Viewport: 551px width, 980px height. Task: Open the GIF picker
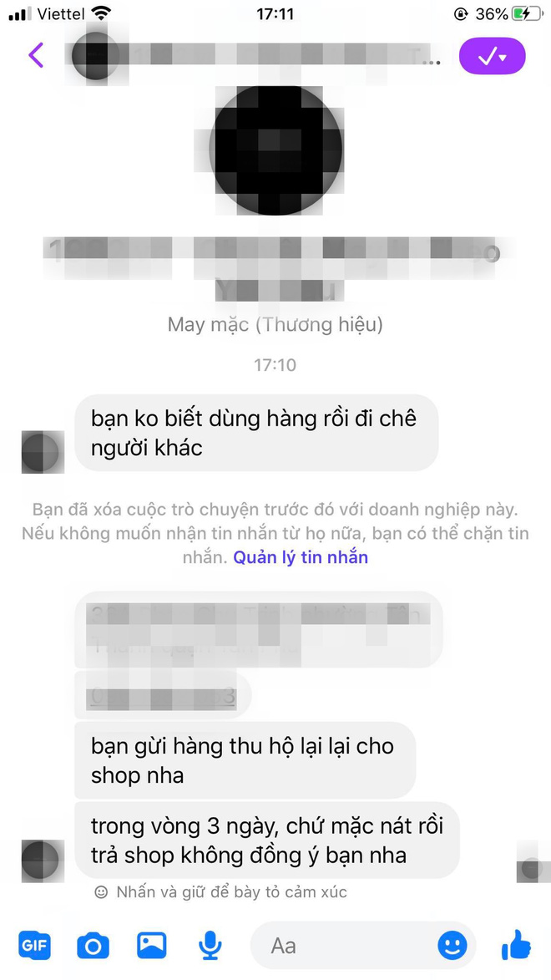point(34,946)
